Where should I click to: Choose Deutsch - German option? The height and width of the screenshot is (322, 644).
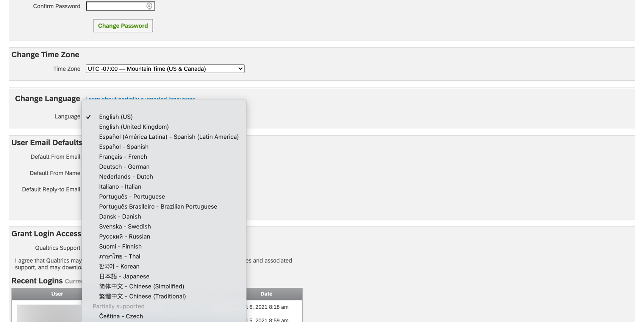124,167
